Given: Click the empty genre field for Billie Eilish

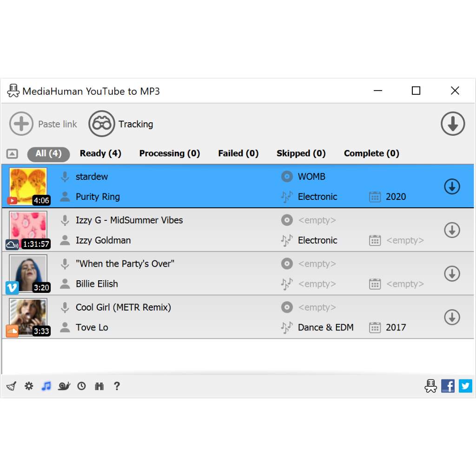Looking at the screenshot, I should point(317,284).
